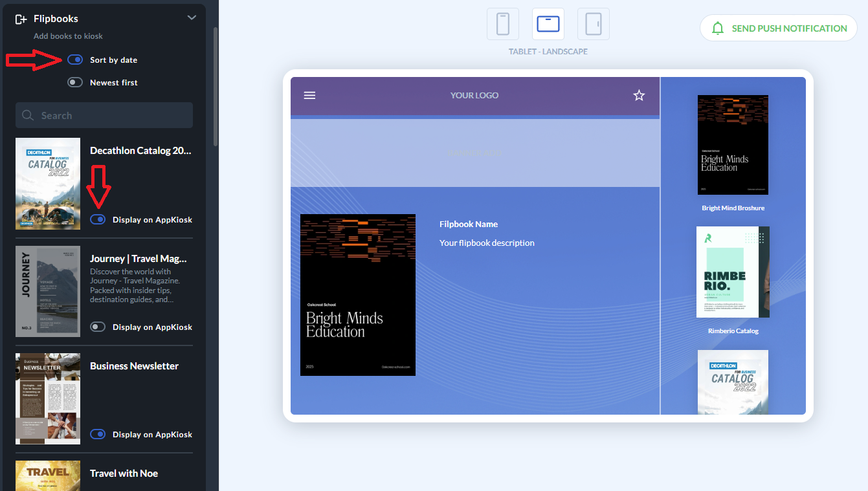Enable the Newest first switch
The height and width of the screenshot is (491, 868).
click(75, 82)
